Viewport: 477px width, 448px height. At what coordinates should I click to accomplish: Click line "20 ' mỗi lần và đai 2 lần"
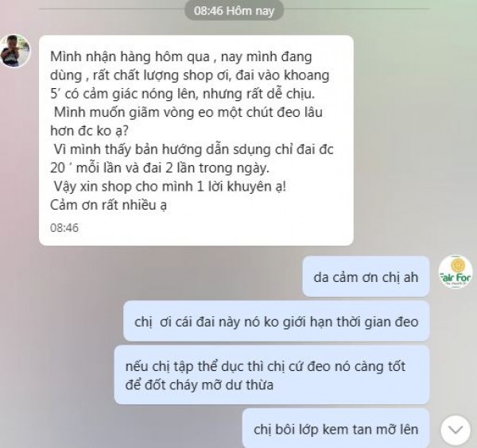(160, 168)
